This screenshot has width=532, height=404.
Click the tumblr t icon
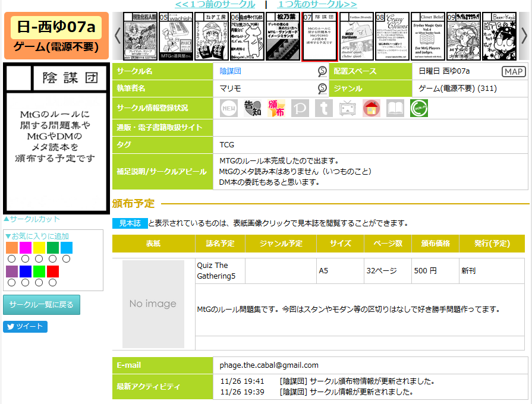tap(324, 108)
